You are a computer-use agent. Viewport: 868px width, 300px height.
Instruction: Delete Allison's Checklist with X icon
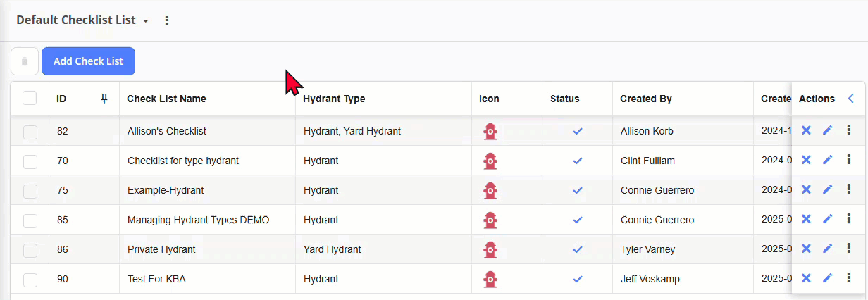pos(806,130)
